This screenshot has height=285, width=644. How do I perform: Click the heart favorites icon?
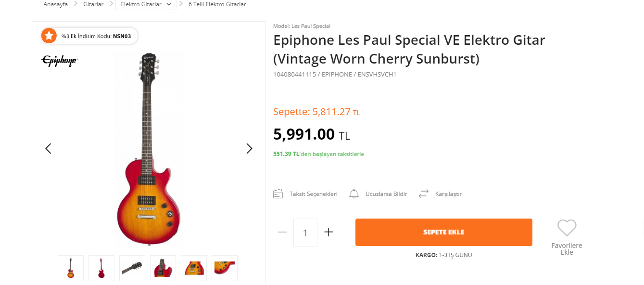pos(567,228)
